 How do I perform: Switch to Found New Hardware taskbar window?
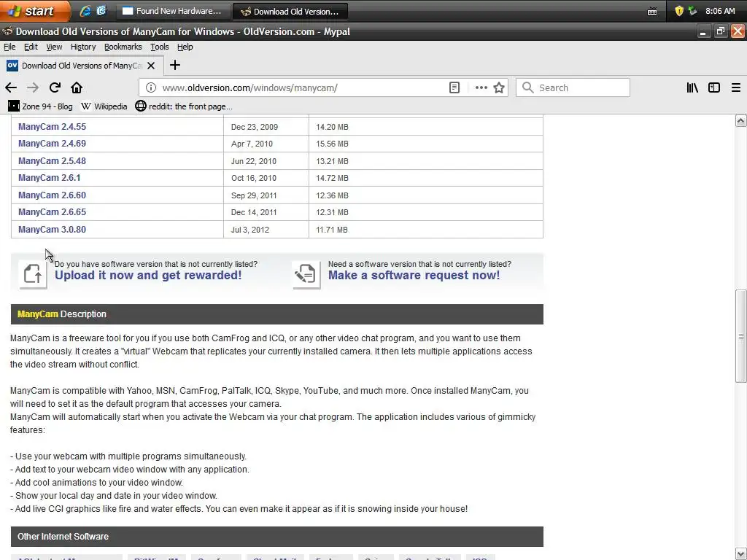pyautogui.click(x=174, y=11)
